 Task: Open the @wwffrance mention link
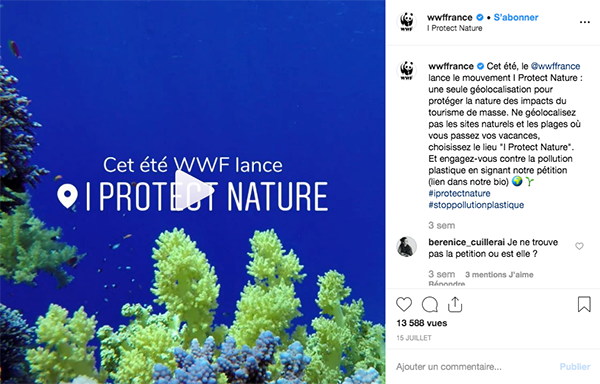[555, 66]
